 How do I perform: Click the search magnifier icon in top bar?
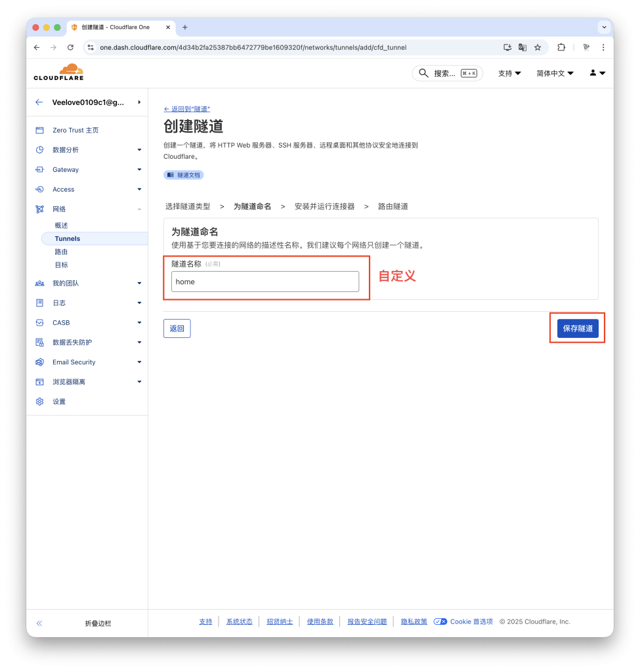(423, 73)
